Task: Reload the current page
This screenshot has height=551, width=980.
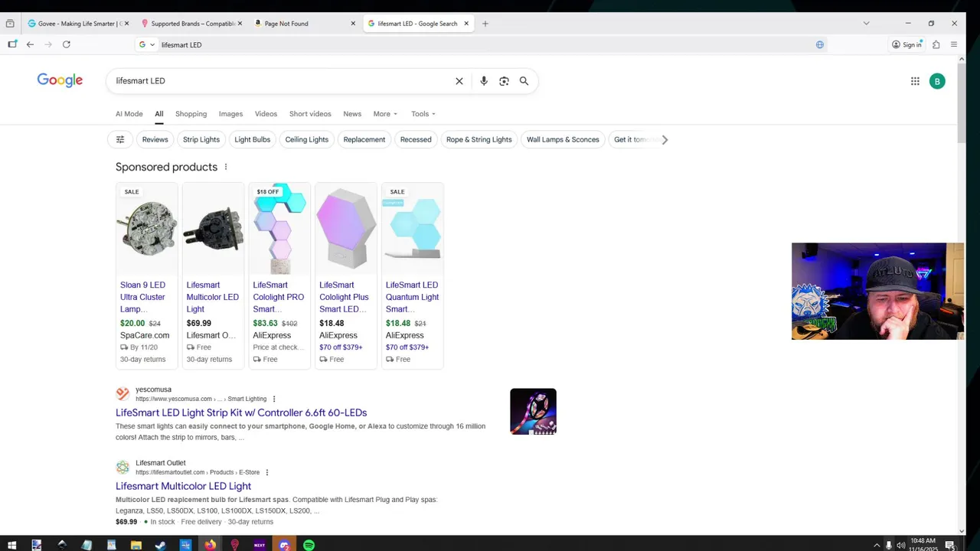Action: (x=67, y=44)
